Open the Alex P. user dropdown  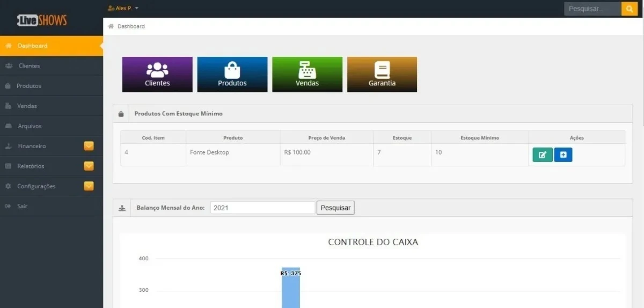[x=123, y=8]
